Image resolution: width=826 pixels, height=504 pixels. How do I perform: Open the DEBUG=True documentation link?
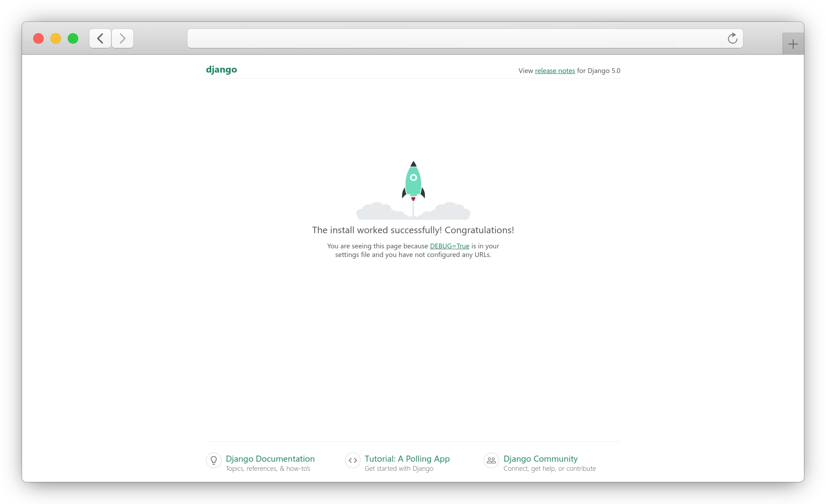coord(449,246)
